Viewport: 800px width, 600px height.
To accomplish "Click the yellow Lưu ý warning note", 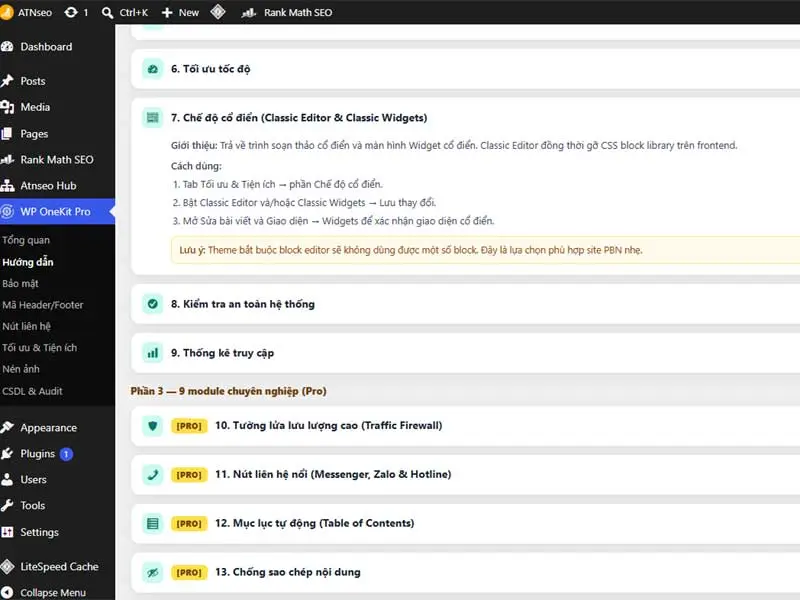I will [x=486, y=250].
